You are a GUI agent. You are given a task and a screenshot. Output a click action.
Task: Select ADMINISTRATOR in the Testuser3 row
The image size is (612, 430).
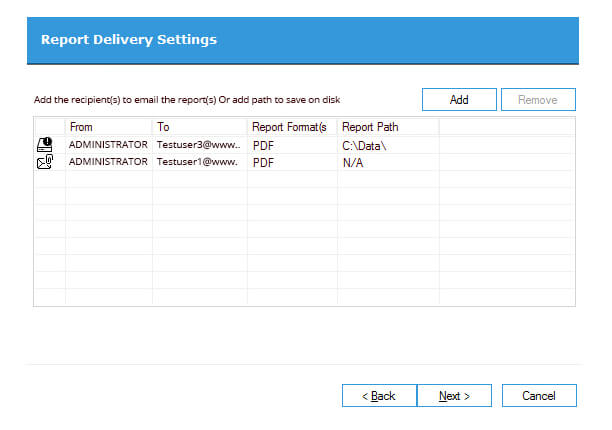point(109,145)
